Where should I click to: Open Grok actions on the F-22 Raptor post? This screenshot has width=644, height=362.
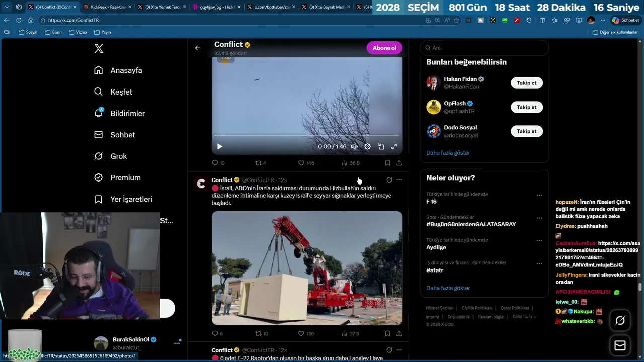tap(389, 350)
